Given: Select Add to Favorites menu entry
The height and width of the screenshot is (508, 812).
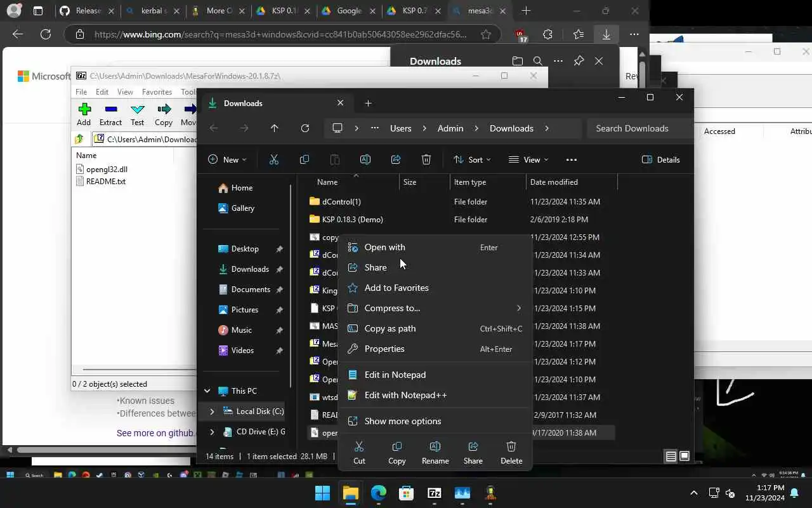Looking at the screenshot, I should point(435,288).
